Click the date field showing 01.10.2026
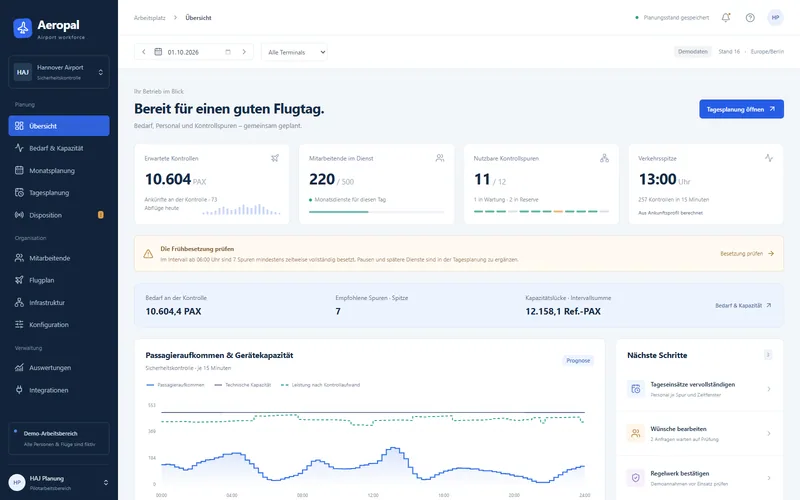Screen dimensions: 800x500 194,52
